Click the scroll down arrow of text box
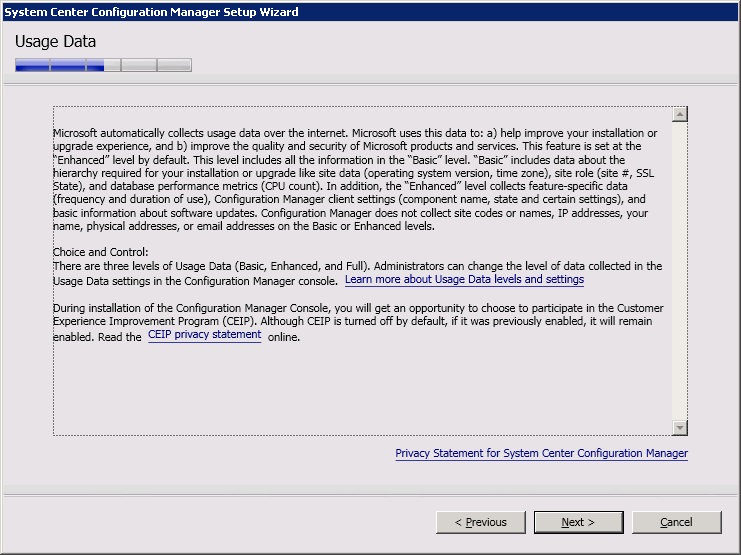The image size is (741, 555). 680,428
